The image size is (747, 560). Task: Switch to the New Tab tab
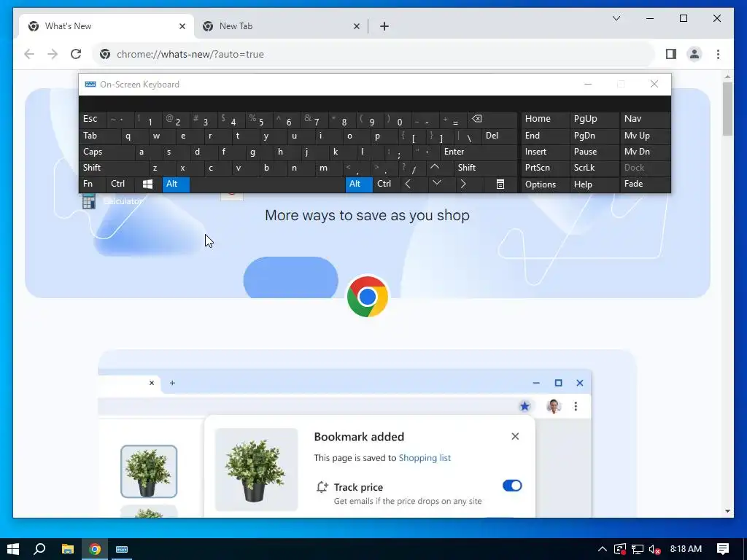pos(281,26)
